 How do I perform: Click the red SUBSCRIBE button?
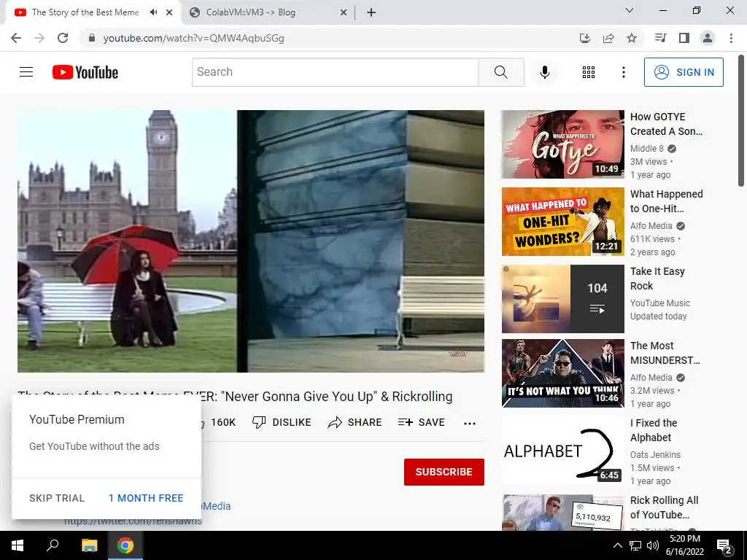click(444, 472)
